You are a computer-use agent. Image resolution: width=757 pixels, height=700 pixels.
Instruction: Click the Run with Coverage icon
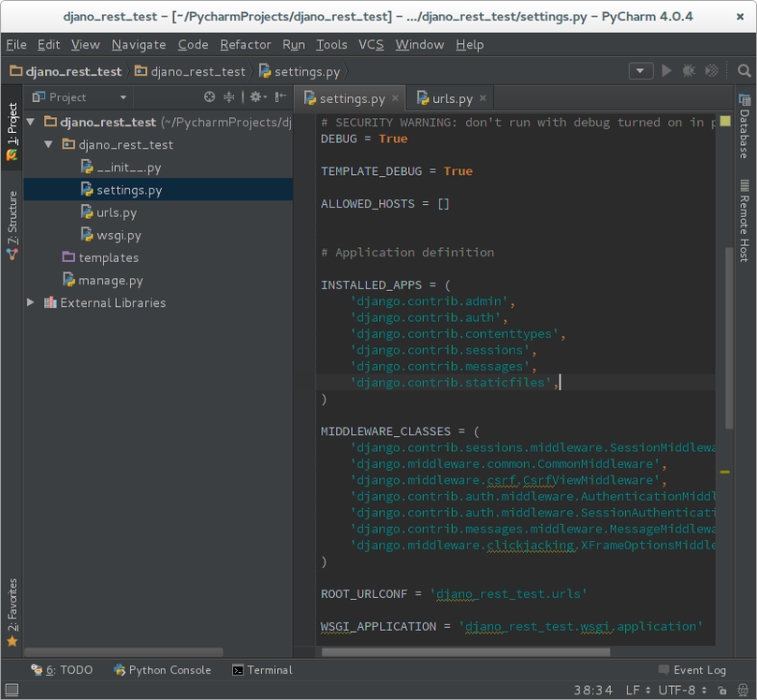[712, 71]
